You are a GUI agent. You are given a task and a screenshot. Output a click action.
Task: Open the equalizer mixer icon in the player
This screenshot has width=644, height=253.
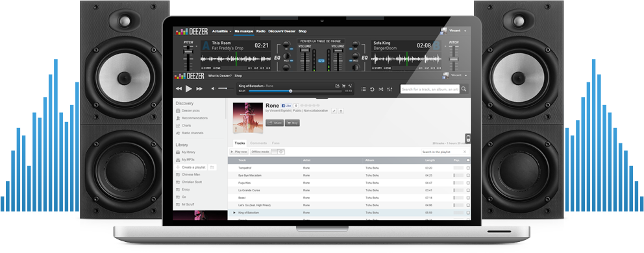(x=390, y=89)
